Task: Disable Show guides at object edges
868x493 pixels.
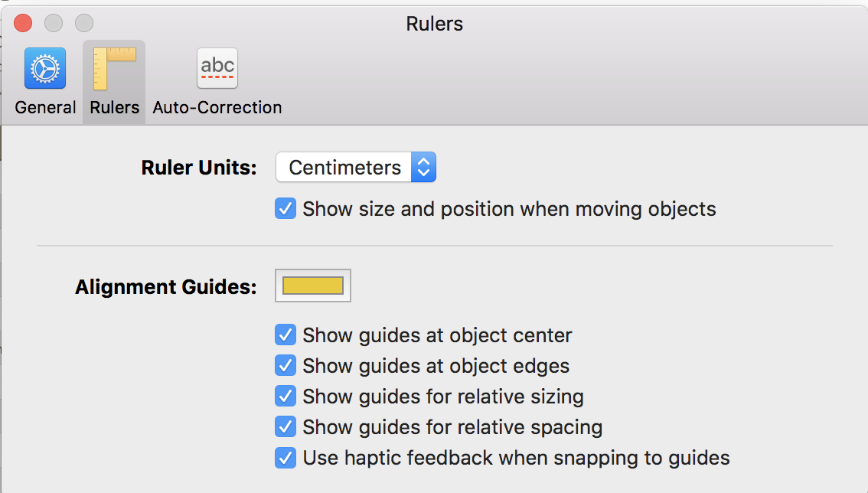Action: point(286,366)
